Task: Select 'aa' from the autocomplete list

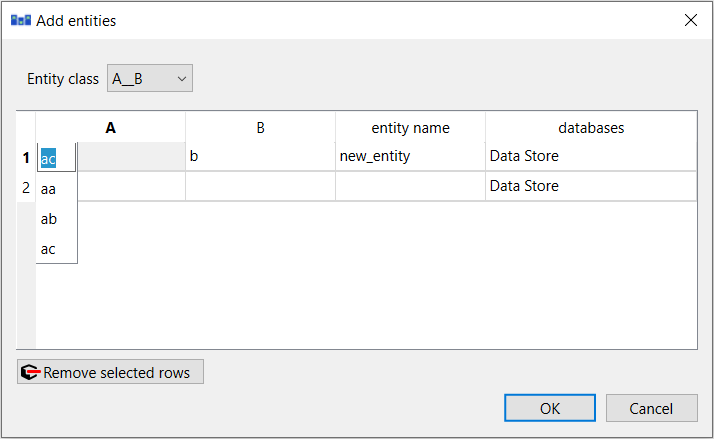Action: tap(56, 189)
